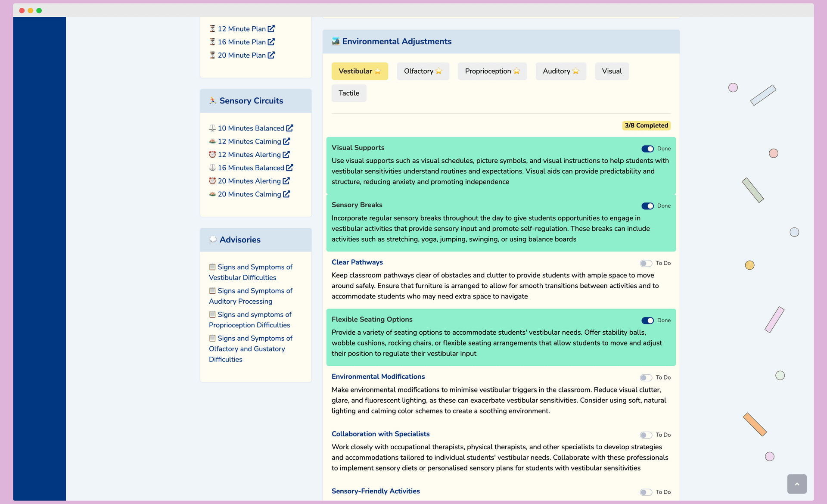Screen dimensions: 827x504
Task: Open the Tactile tab
Action: 348,93
